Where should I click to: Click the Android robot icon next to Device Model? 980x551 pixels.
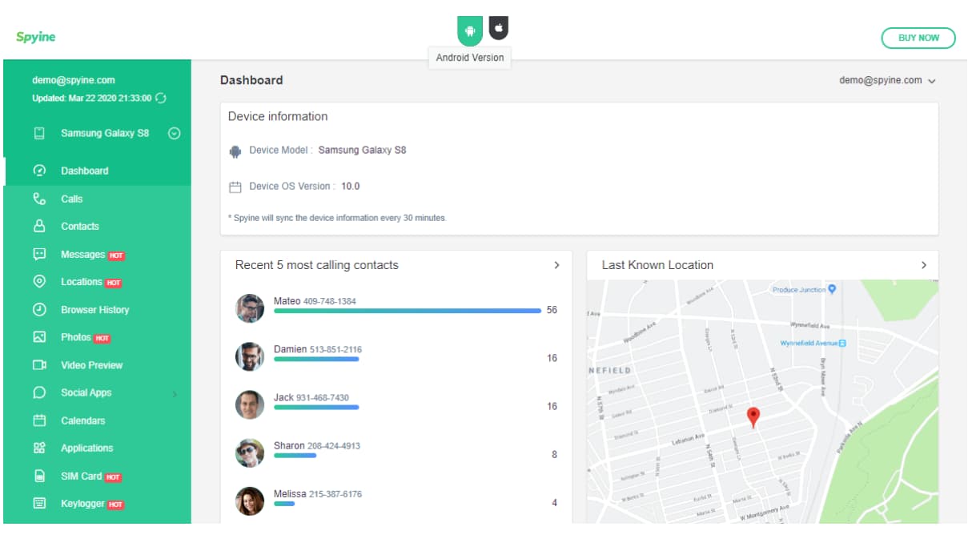[x=235, y=151]
